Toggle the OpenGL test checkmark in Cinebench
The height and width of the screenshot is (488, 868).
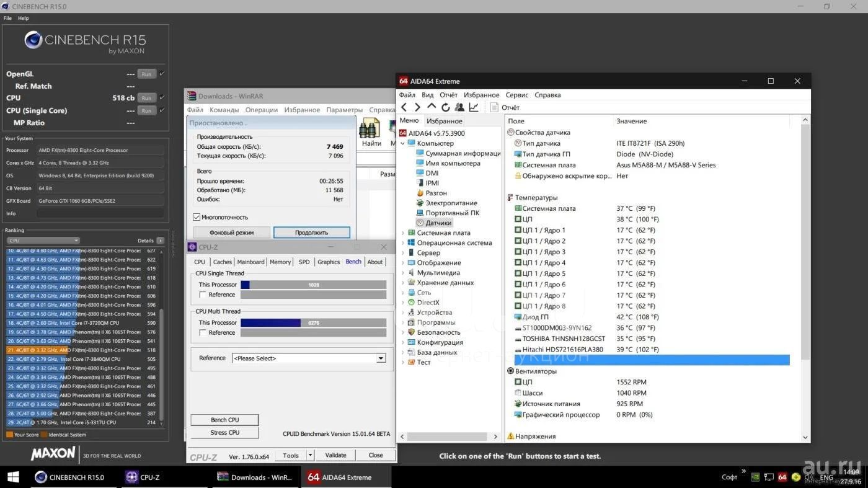162,73
